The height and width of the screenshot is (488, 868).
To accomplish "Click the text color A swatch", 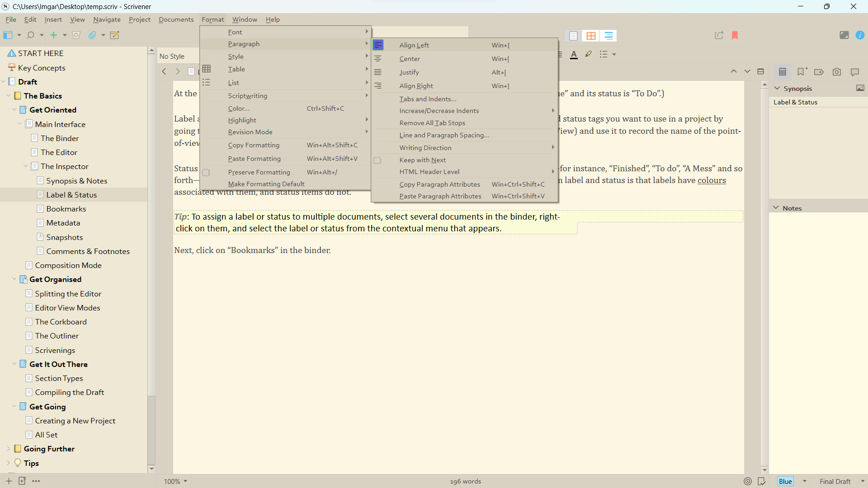I will [574, 55].
